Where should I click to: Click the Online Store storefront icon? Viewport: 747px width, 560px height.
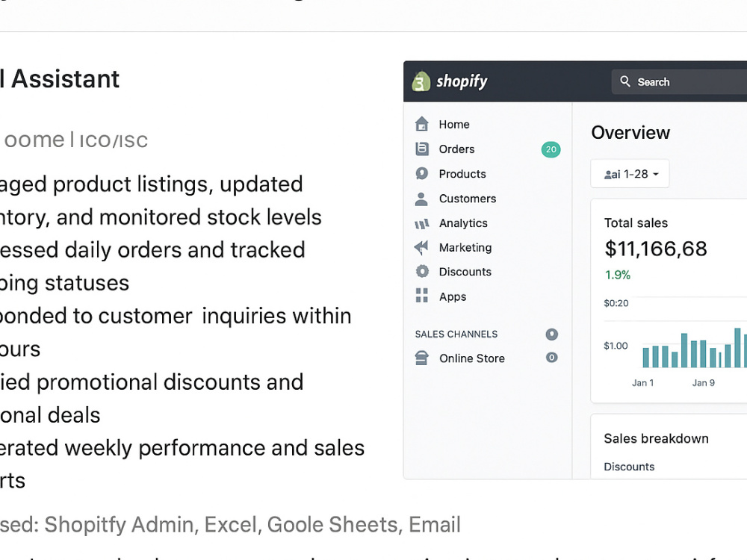point(421,358)
